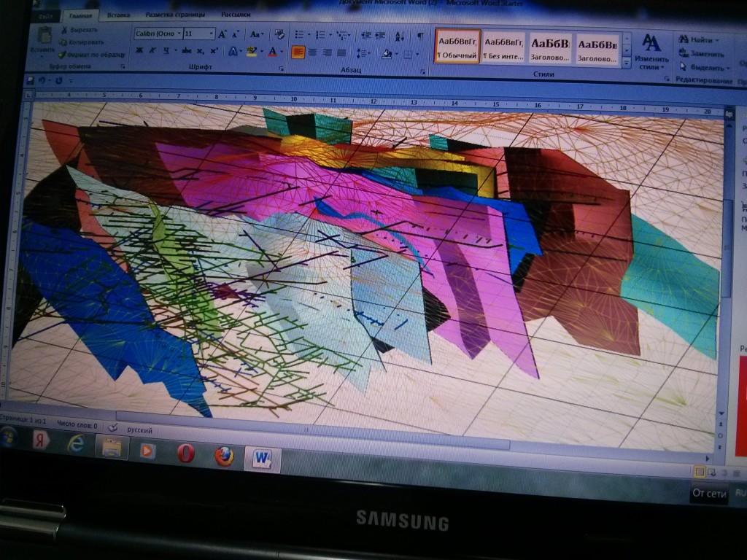Save the document via quick access icon
The height and width of the screenshot is (560, 747).
point(30,80)
